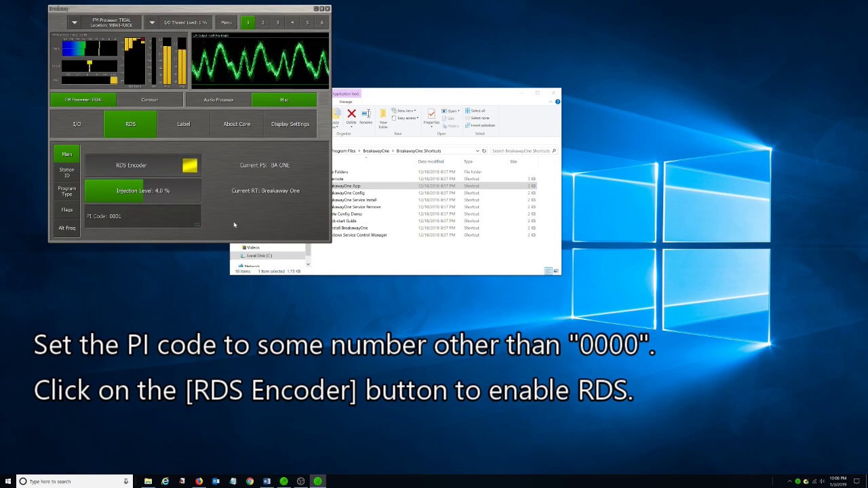This screenshot has width=868, height=488.
Task: Toggle the yellow RDS Encoder indicator
Action: [190, 165]
